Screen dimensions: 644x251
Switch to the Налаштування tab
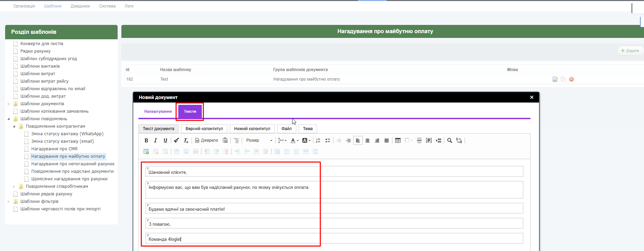[158, 111]
